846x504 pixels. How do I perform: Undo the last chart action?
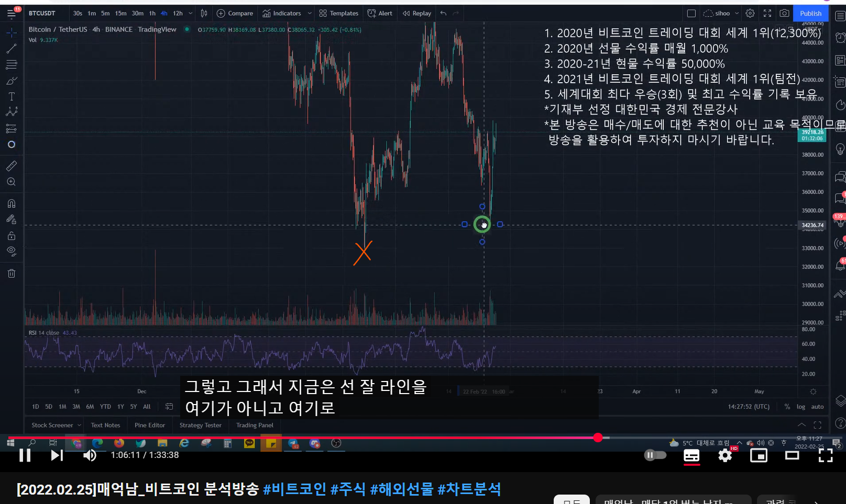point(443,14)
